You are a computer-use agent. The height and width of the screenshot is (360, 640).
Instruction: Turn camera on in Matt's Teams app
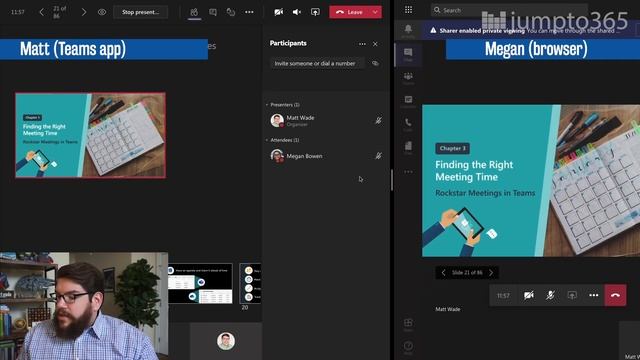coord(279,12)
